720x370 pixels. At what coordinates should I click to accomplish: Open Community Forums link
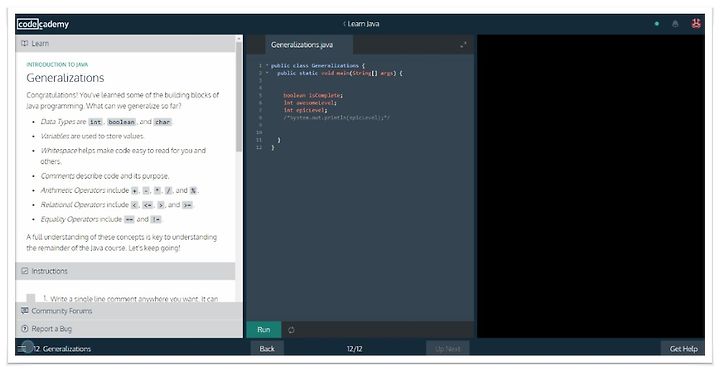62,311
